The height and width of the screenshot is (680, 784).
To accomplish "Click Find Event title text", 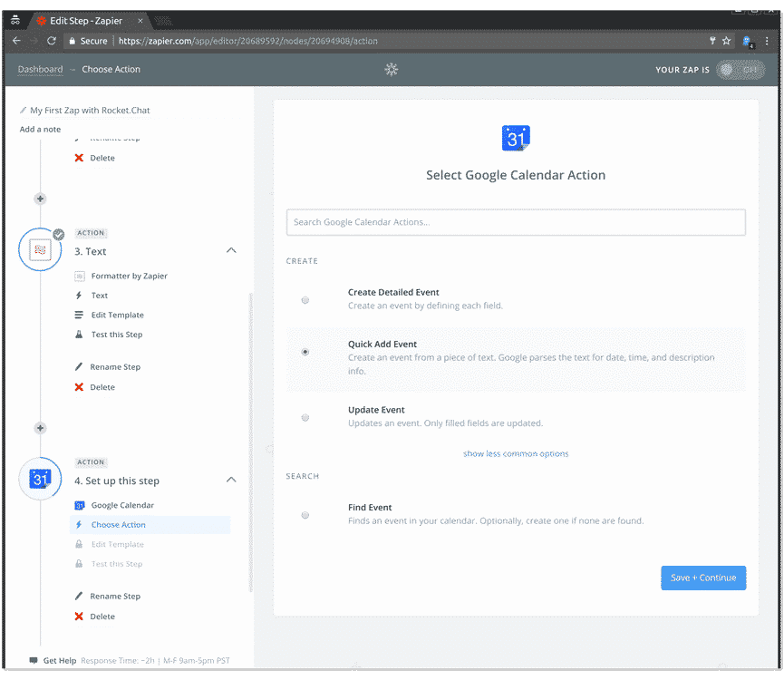I will (x=370, y=507).
